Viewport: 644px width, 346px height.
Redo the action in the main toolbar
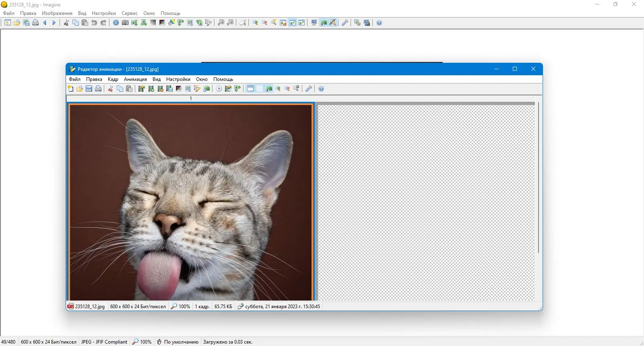pyautogui.click(x=103, y=23)
